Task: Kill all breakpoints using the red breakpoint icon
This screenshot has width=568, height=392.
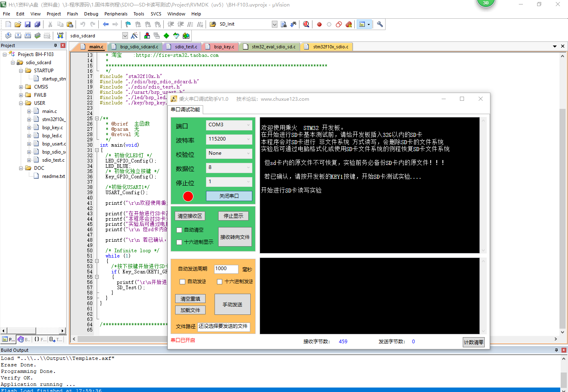Action: click(349, 24)
